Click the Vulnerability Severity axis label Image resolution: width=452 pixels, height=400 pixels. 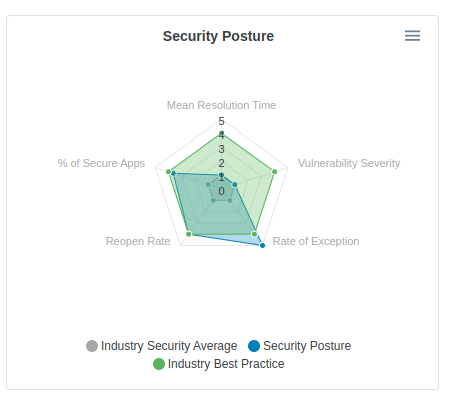point(349,163)
